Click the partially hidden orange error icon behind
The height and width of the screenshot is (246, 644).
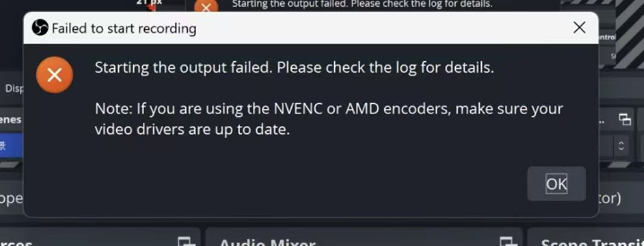[x=206, y=7]
